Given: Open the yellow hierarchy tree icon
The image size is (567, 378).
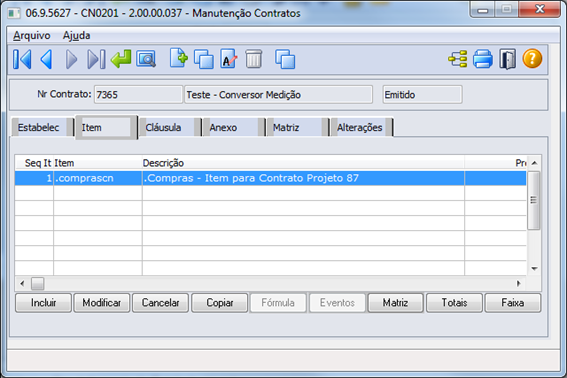Looking at the screenshot, I should click(x=458, y=59).
